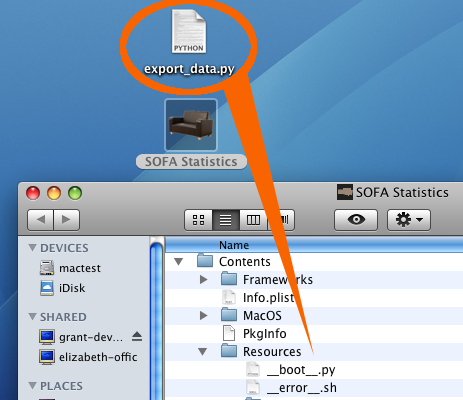The height and width of the screenshot is (400, 463).
Task: Minimize the Finder window with yellow button
Action: pyautogui.click(x=54, y=193)
